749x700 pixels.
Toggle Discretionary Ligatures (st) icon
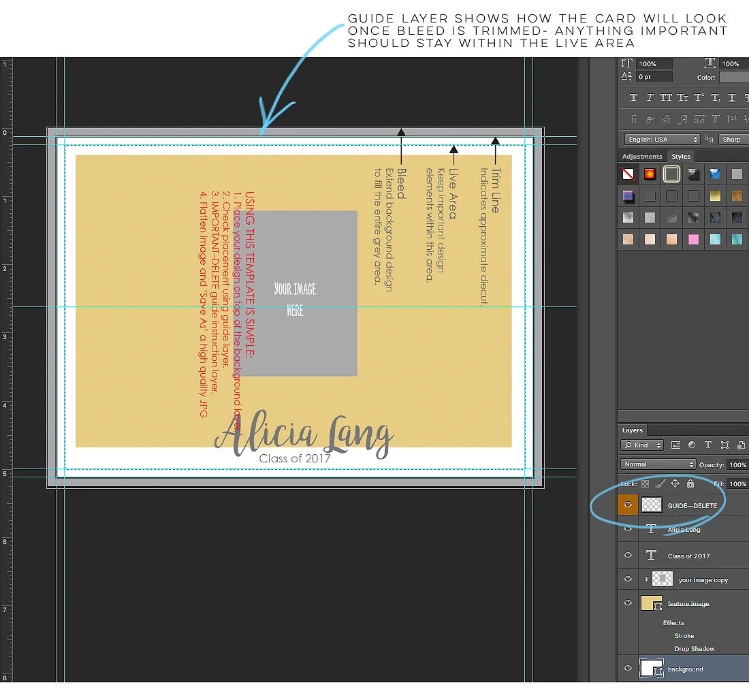[667, 119]
